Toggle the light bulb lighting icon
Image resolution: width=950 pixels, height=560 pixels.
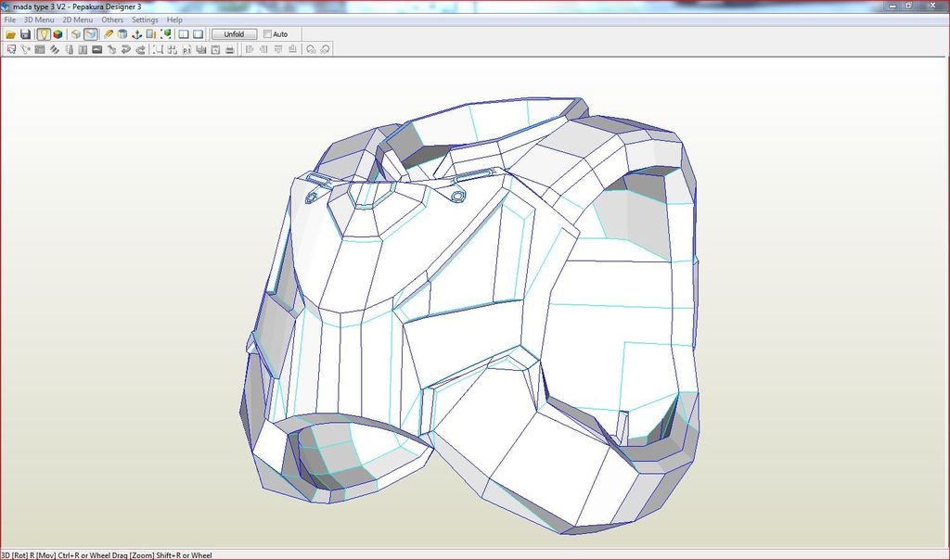pos(43,34)
